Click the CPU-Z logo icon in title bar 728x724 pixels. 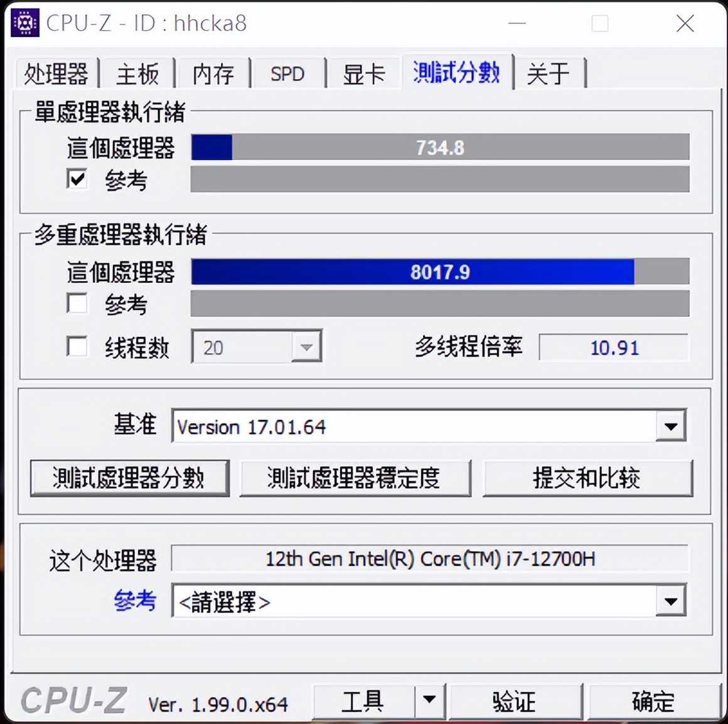coord(24,23)
